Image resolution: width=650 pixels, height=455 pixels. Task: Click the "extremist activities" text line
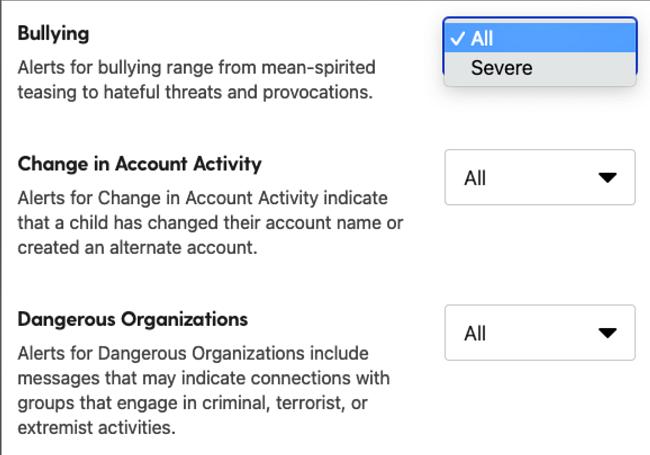click(97, 429)
